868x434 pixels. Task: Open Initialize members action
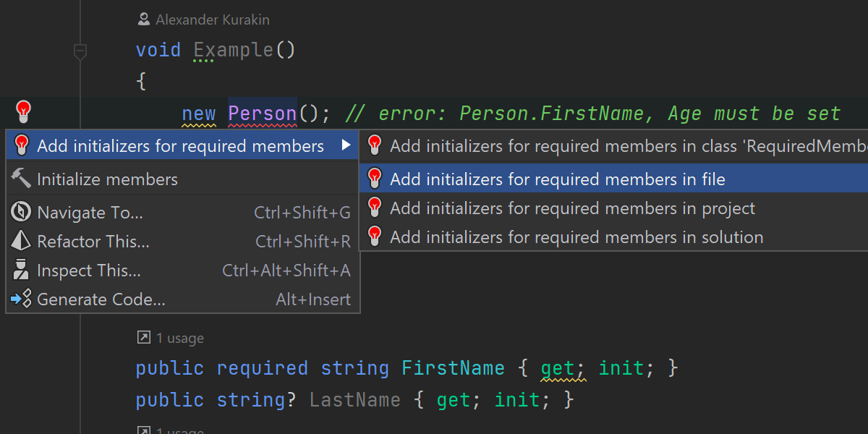coord(107,179)
